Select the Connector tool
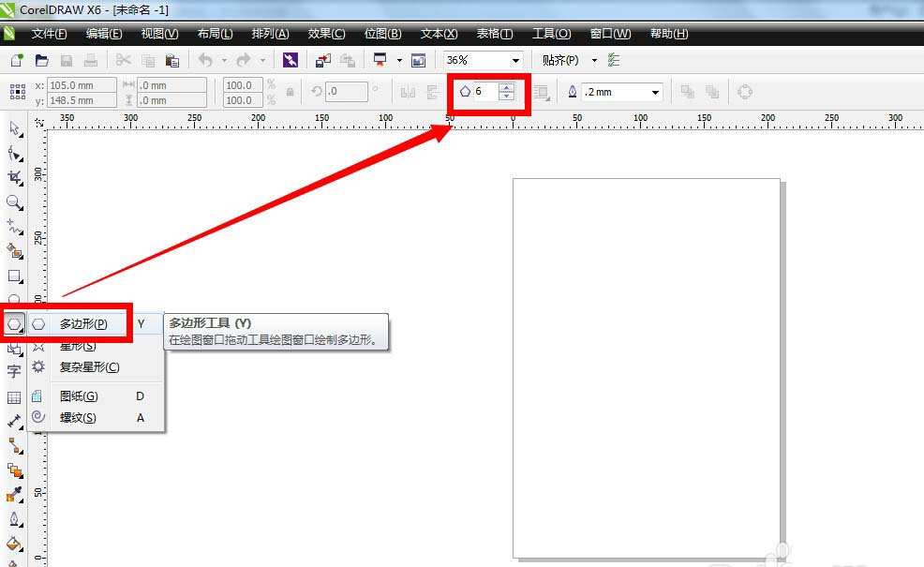The image size is (924, 567). pyautogui.click(x=15, y=446)
